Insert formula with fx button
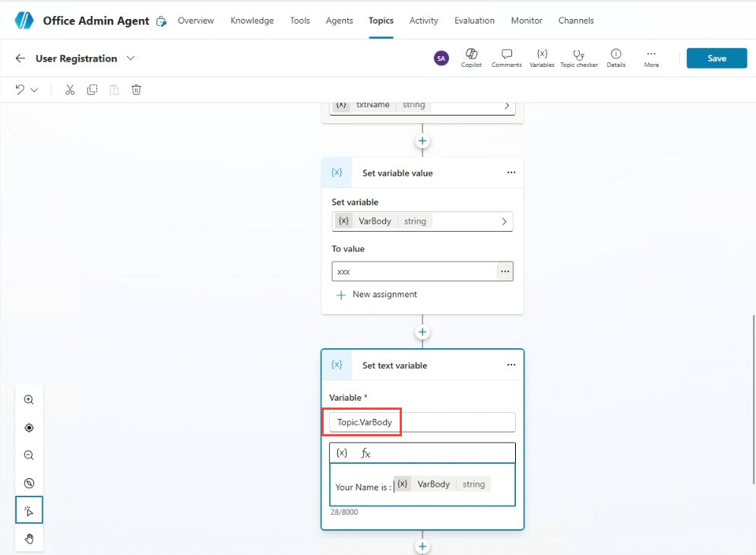 (366, 452)
